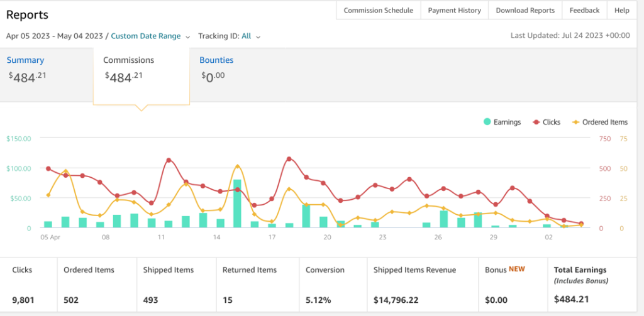Toggle the Earnings legend series
Screen dimensions: 644x316
coord(502,122)
